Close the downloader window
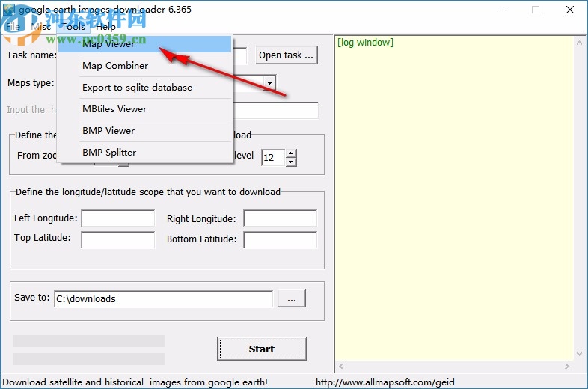The height and width of the screenshot is (389, 588). [x=569, y=10]
